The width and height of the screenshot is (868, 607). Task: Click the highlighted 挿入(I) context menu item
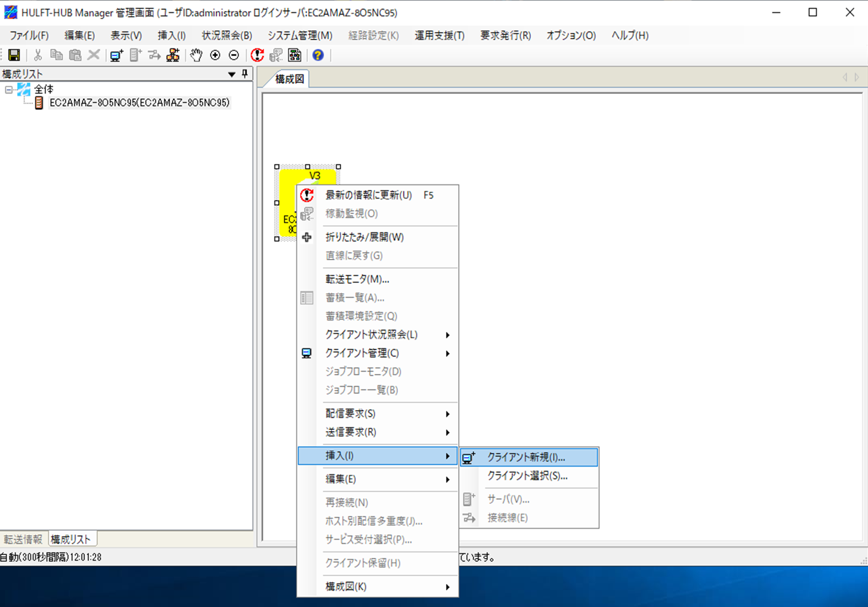point(377,456)
